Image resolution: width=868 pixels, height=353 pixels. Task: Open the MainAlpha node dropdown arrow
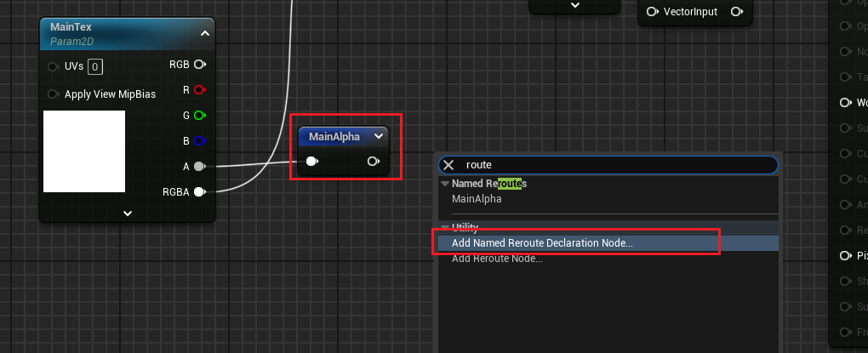378,136
